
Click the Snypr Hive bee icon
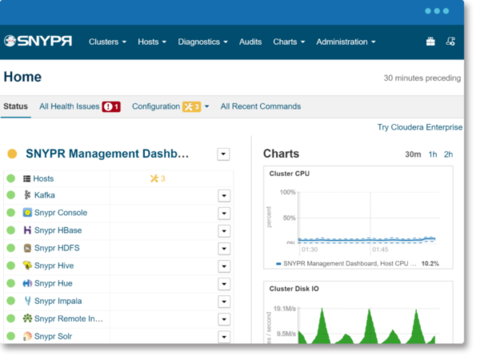click(27, 266)
